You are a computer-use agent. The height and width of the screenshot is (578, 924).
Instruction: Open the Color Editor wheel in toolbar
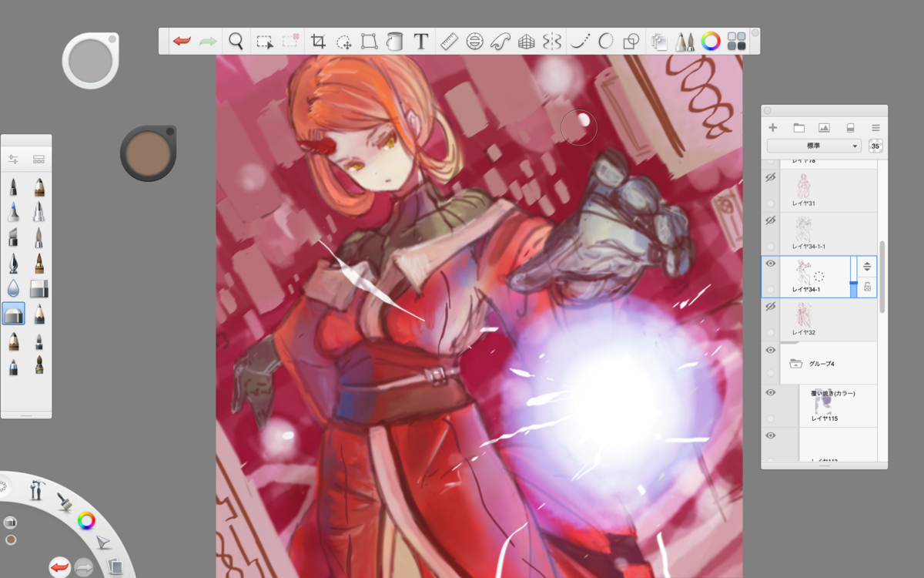point(711,41)
